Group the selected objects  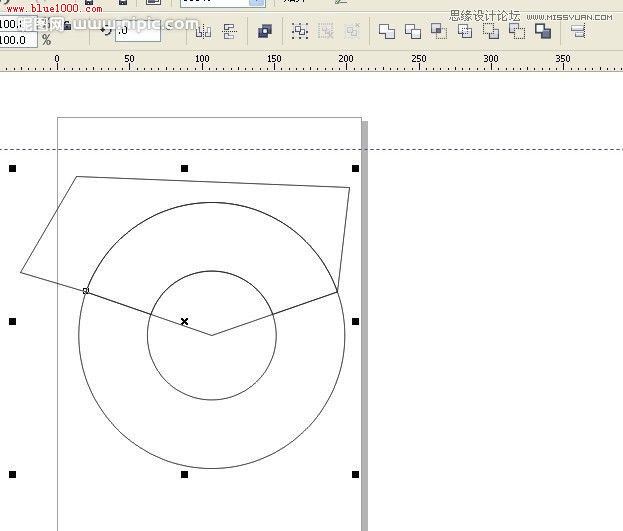pos(300,32)
